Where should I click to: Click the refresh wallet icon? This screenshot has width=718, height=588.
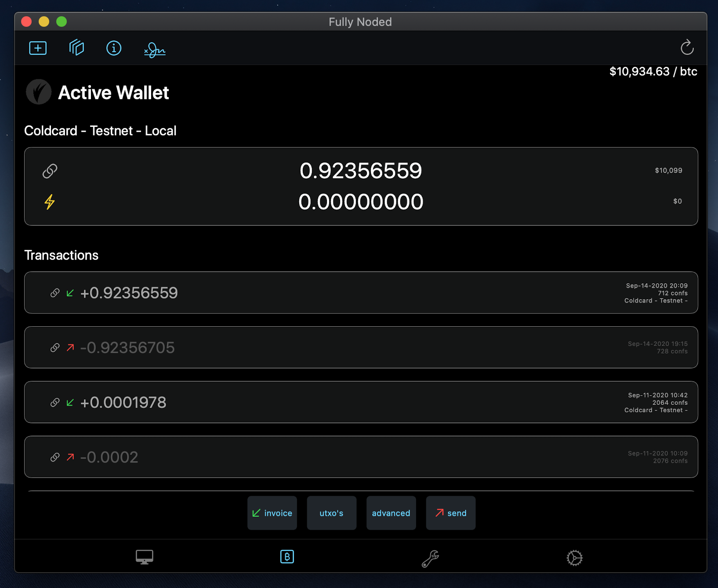tap(687, 47)
